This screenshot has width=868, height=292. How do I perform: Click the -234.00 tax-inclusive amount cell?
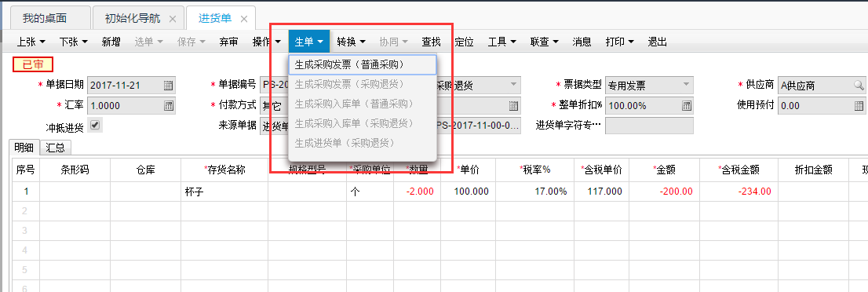(739, 192)
